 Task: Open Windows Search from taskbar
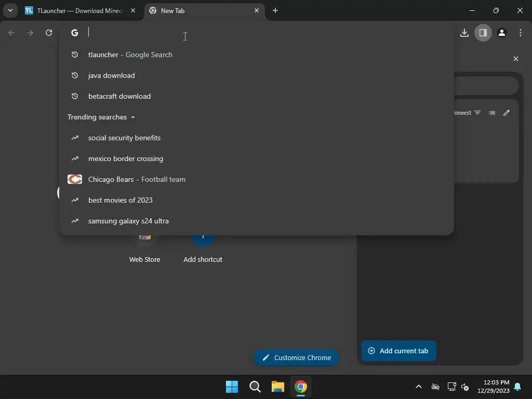click(255, 387)
